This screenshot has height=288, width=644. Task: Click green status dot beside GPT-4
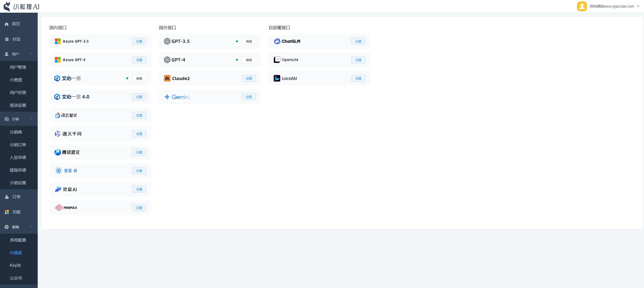click(x=237, y=60)
